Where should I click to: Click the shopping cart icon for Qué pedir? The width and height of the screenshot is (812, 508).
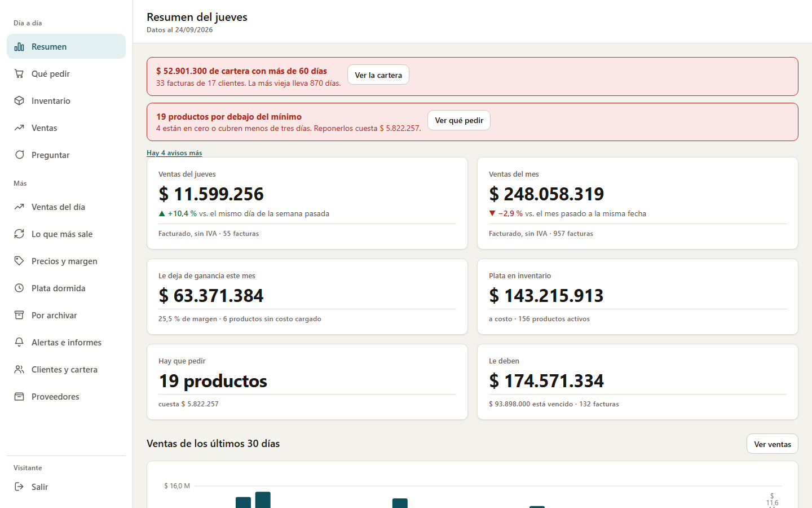tap(19, 74)
